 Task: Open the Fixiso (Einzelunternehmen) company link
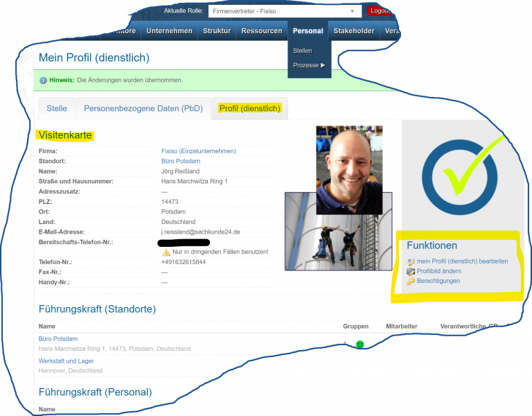point(198,151)
